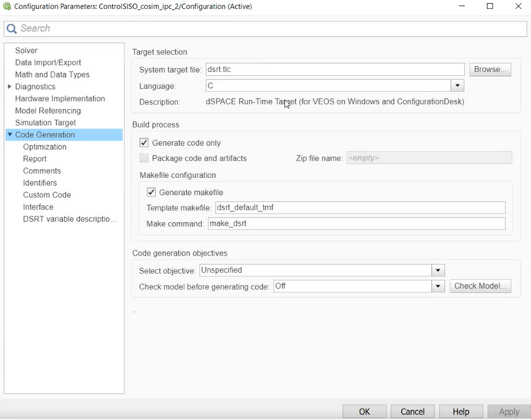Select Solver in the left pane
The image size is (531, 420).
26,51
